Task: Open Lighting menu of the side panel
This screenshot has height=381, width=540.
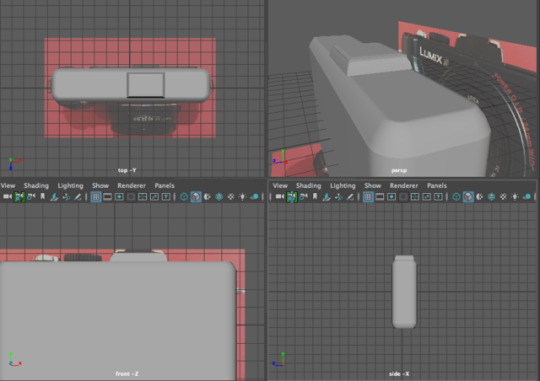Action: tap(343, 186)
